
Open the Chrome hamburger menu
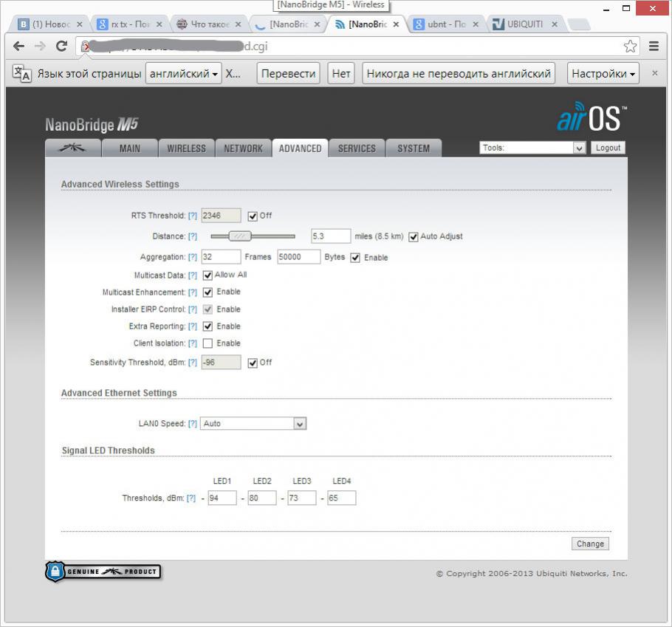(654, 46)
